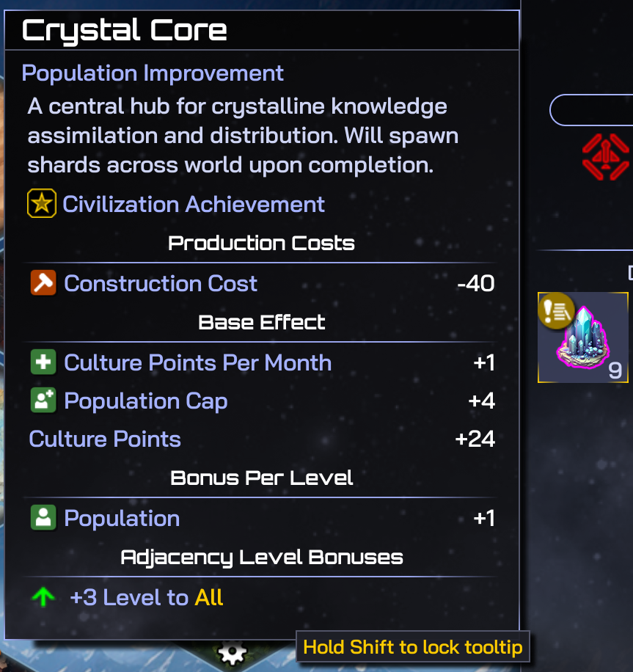Click the green Population person icon
Image resolution: width=633 pixels, height=672 pixels.
[43, 518]
